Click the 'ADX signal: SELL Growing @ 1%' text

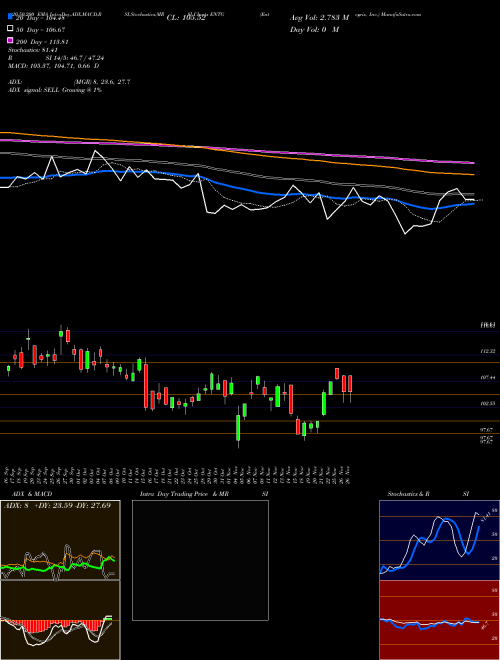click(55, 90)
